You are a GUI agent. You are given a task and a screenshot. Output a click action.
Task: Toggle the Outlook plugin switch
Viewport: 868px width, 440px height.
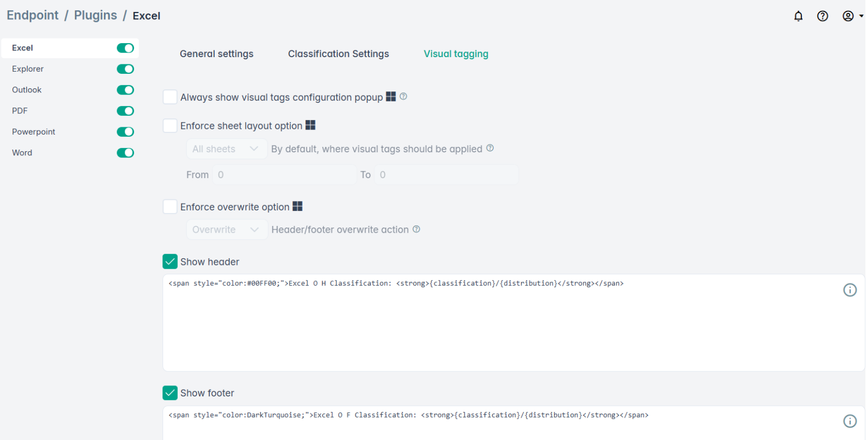(x=125, y=90)
